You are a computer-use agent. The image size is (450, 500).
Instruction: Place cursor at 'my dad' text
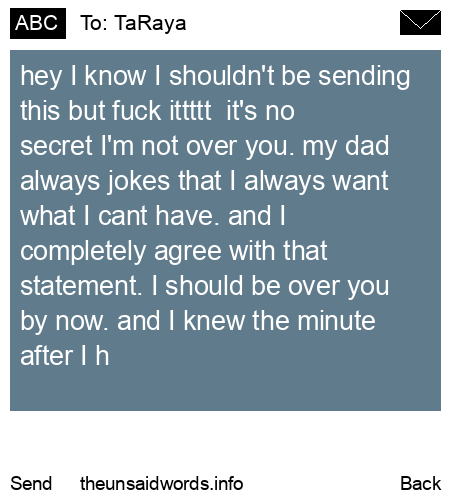pos(346,147)
